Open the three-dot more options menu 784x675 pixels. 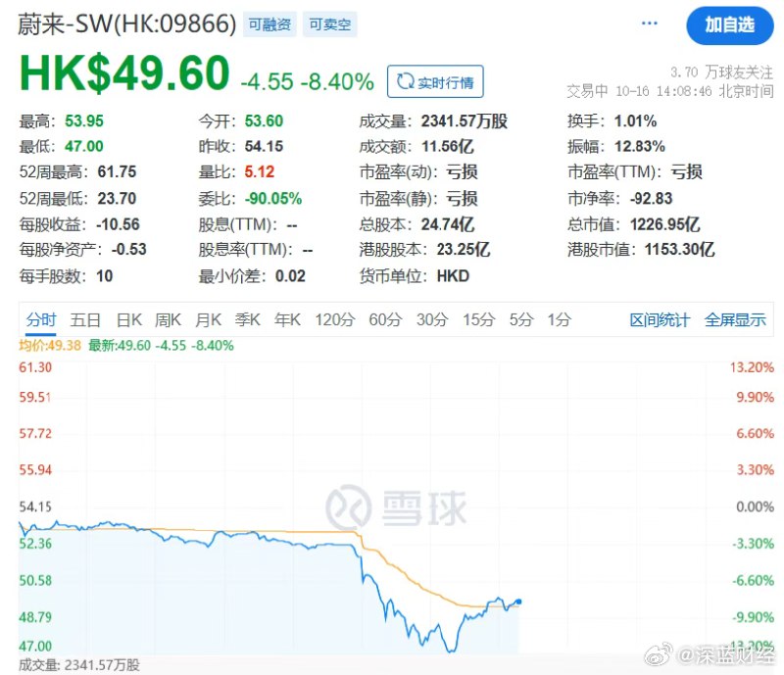(x=649, y=23)
